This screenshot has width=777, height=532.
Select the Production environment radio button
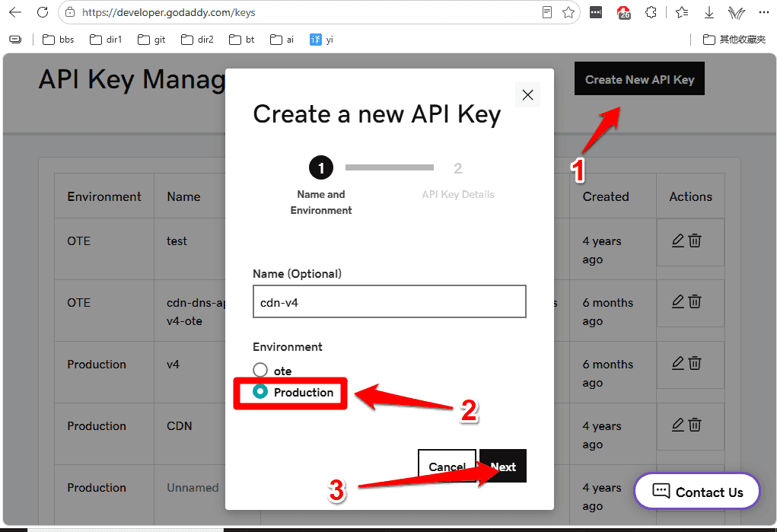[x=260, y=392]
